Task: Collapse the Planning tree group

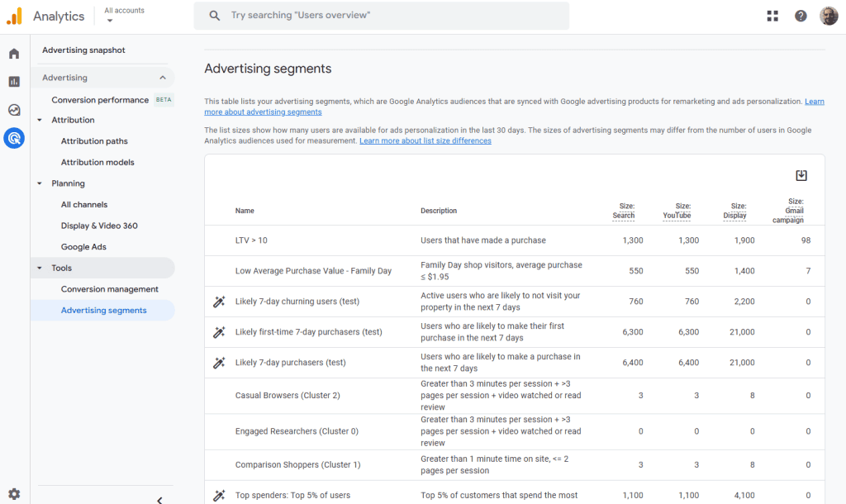Action: 40,183
